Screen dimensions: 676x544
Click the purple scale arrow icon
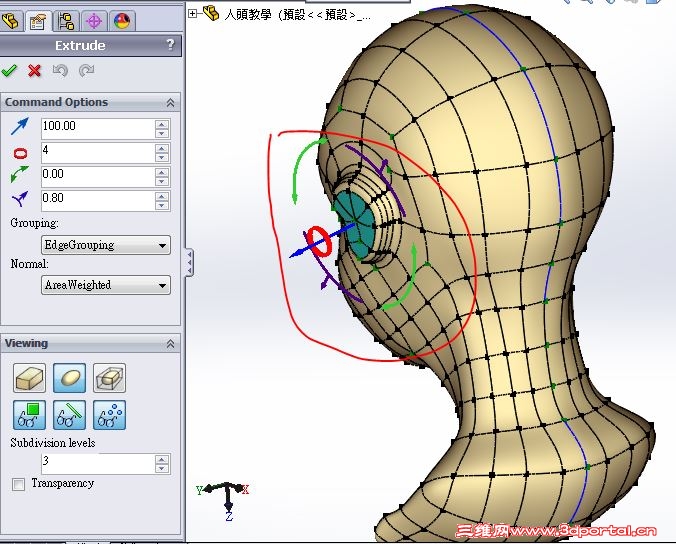[20, 199]
